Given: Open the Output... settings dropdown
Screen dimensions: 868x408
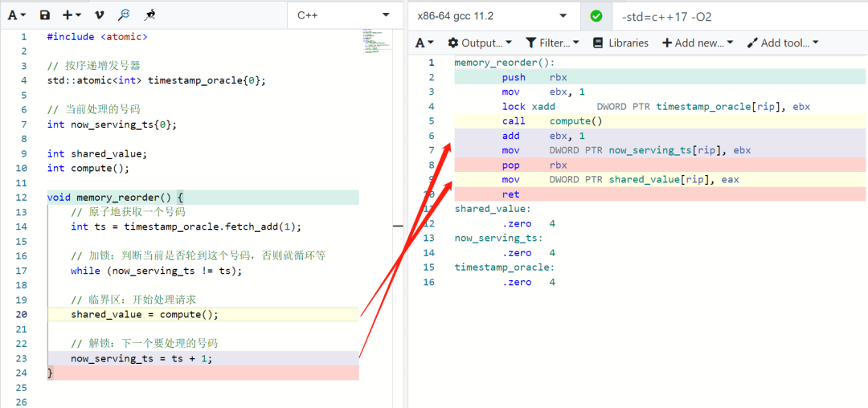Looking at the screenshot, I should (480, 43).
